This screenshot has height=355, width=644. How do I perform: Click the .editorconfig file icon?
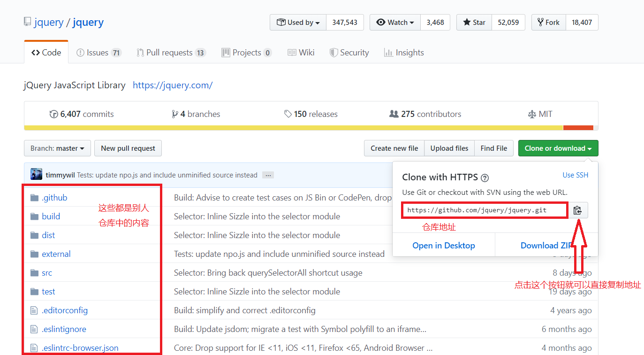[34, 310]
